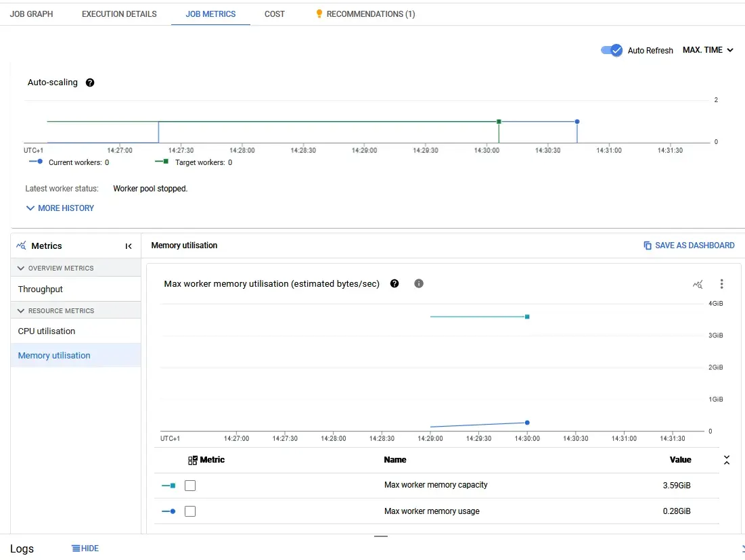Click the target workers point at 14:30

coord(499,122)
